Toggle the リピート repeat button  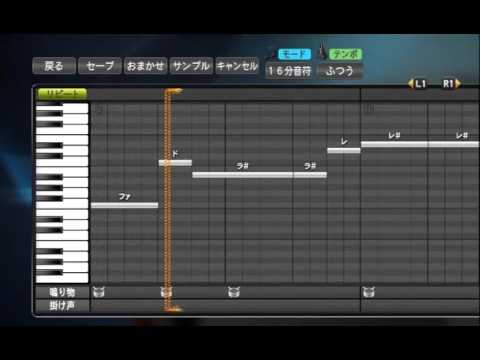click(x=62, y=94)
